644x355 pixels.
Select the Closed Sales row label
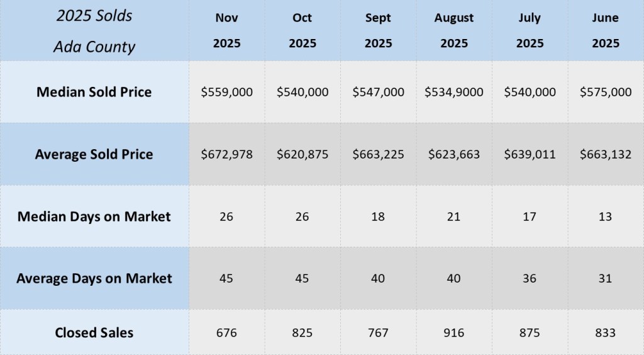(x=94, y=332)
